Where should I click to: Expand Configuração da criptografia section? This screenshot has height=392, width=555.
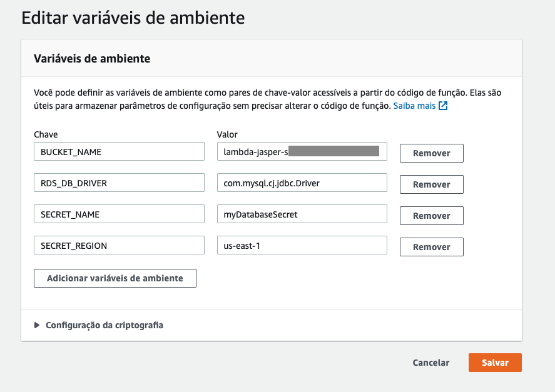pos(104,325)
